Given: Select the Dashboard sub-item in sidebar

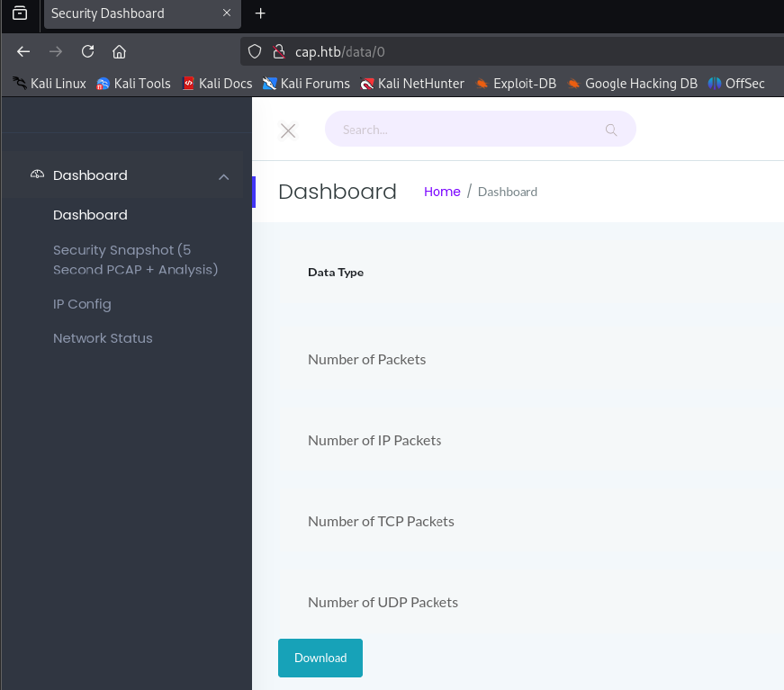Looking at the screenshot, I should click(x=90, y=215).
